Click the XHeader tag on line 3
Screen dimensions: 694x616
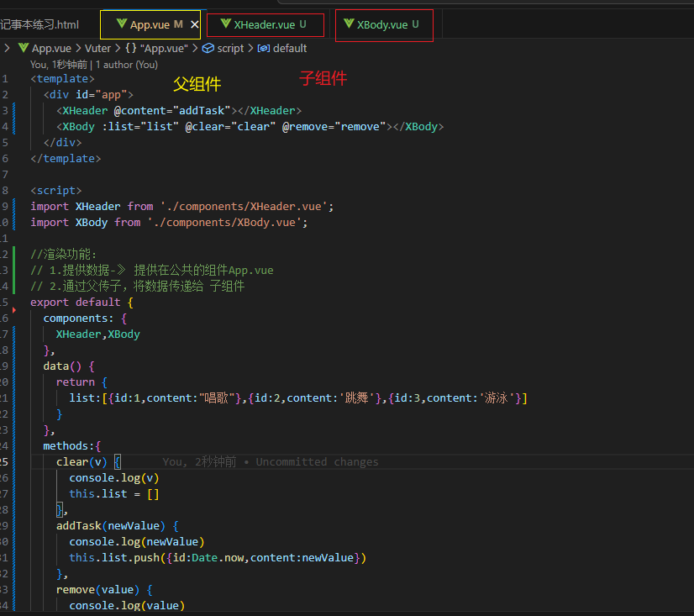point(85,111)
